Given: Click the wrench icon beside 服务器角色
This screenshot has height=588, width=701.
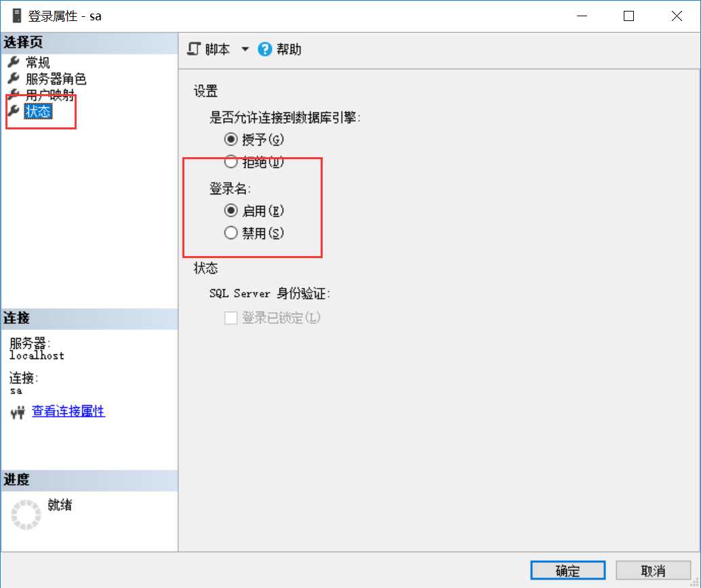Looking at the screenshot, I should pyautogui.click(x=14, y=78).
